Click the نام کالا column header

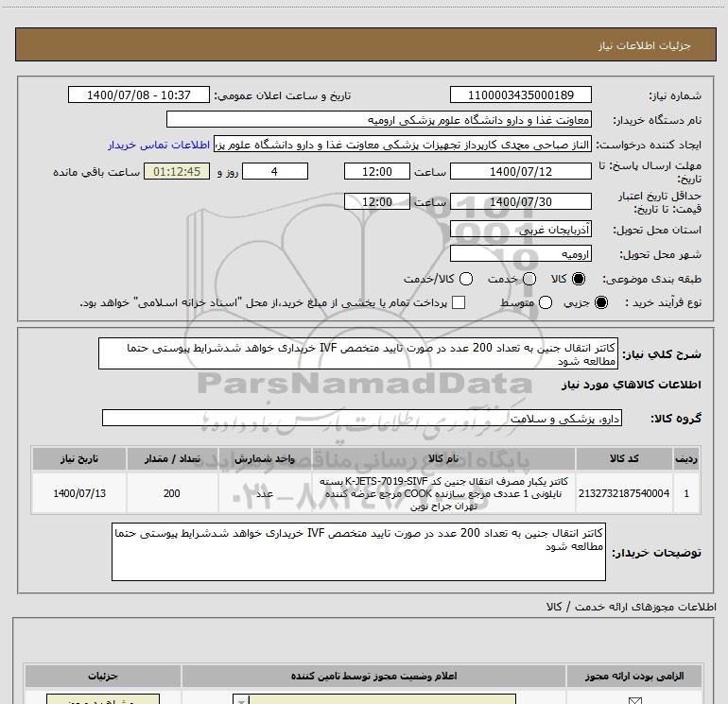pos(443,458)
